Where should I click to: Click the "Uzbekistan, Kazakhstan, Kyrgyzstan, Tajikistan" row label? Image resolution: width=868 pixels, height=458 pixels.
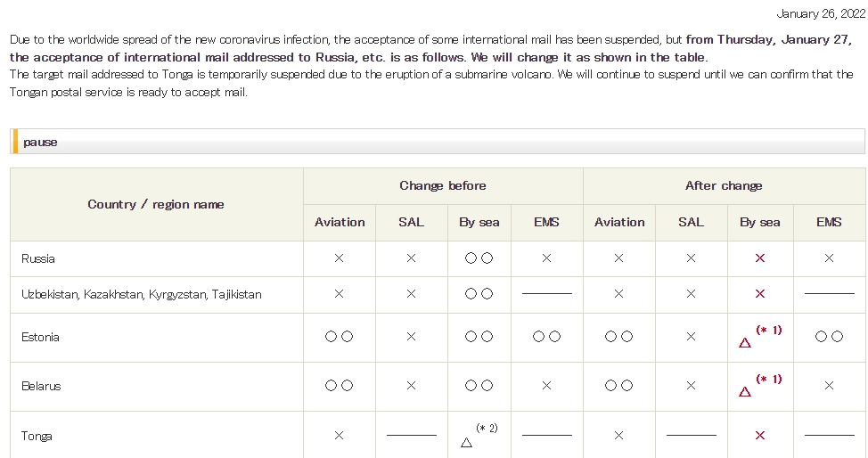coord(142,294)
